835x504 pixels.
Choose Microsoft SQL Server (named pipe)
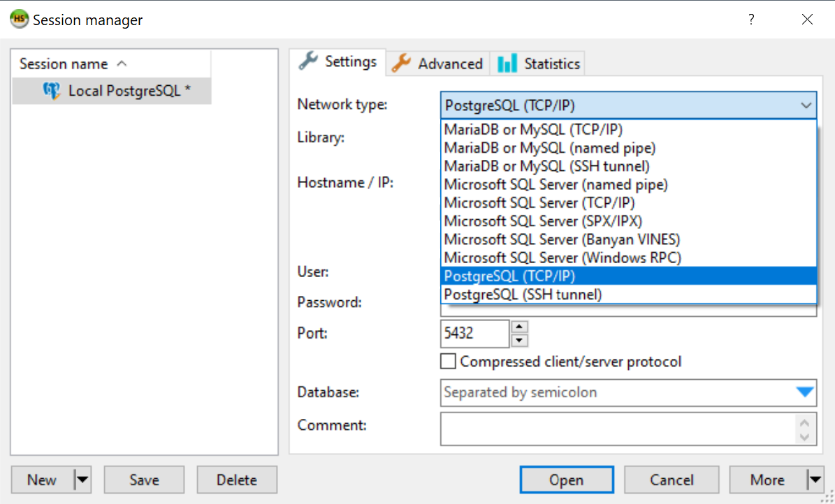tap(628, 185)
